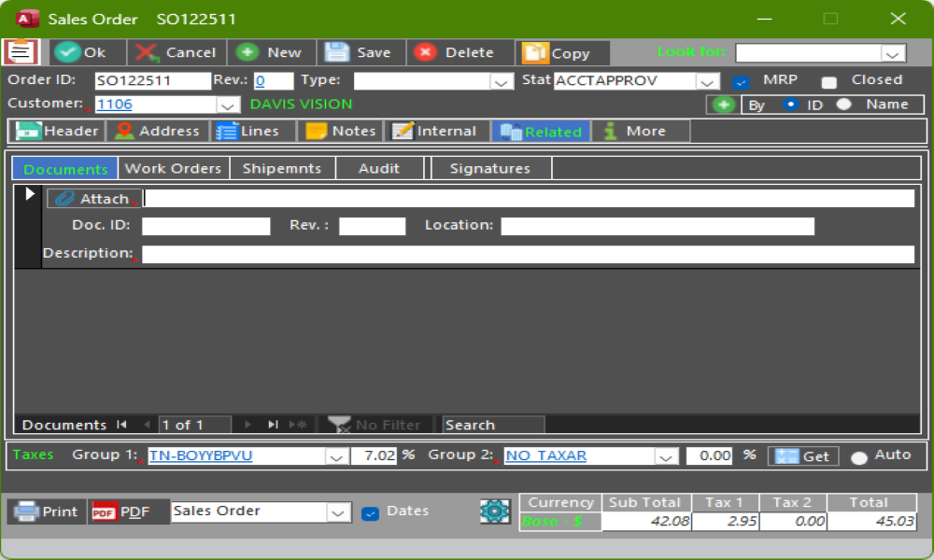This screenshot has height=560, width=934.
Task: Open the settings gear next to Currency
Action: tap(494, 511)
